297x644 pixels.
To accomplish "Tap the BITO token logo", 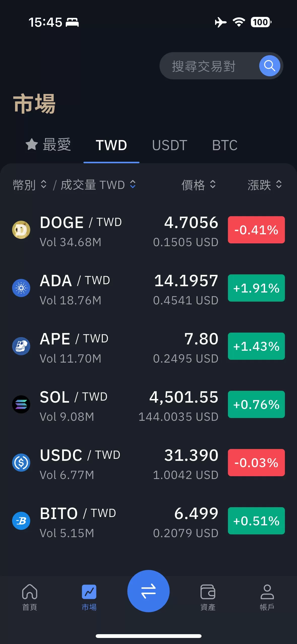I will pyautogui.click(x=21, y=521).
